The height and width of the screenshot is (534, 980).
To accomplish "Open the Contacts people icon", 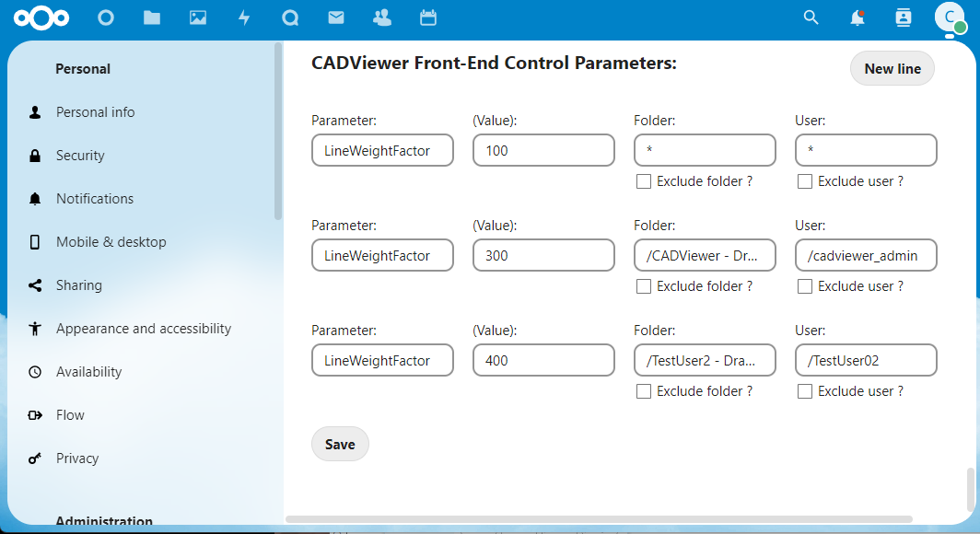I will [x=382, y=18].
